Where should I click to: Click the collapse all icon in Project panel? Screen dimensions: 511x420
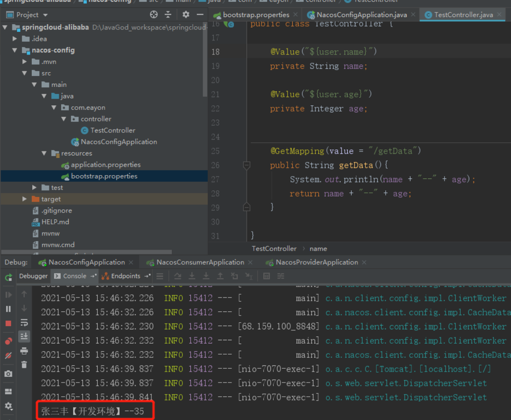tap(168, 15)
